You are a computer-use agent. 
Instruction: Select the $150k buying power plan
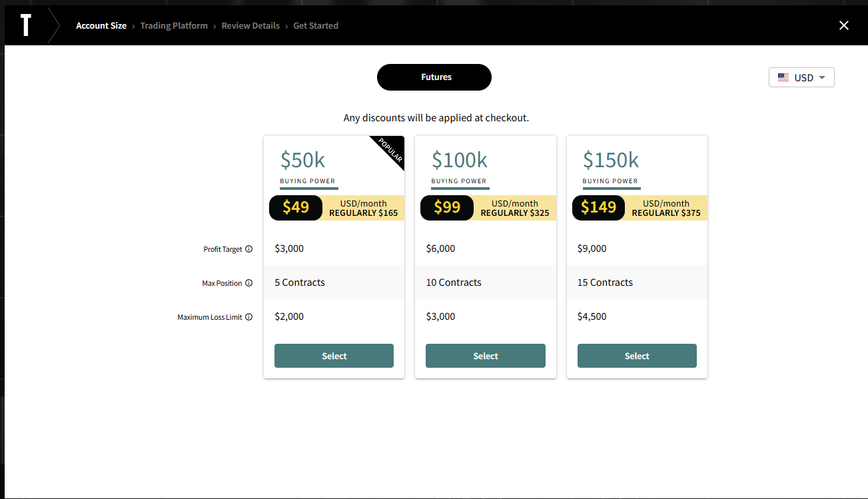pyautogui.click(x=637, y=356)
